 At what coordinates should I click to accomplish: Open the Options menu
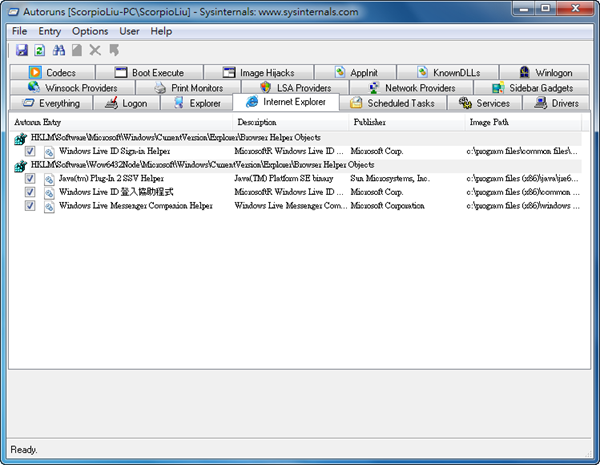point(90,31)
